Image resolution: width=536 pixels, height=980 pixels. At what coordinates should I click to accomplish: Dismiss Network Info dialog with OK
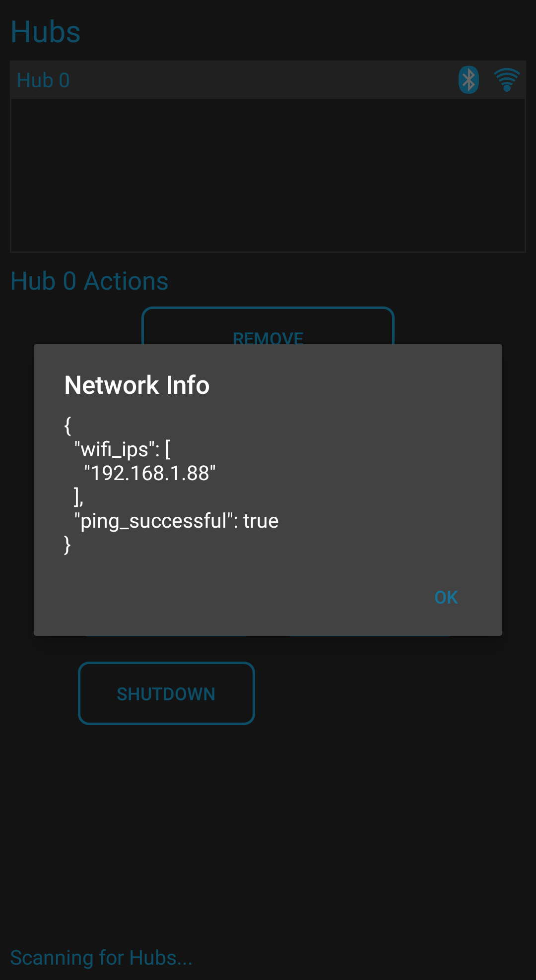446,598
